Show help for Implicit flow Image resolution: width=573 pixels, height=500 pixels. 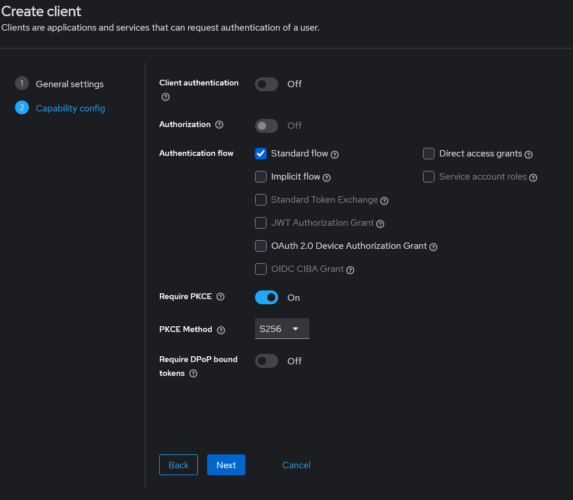click(x=327, y=178)
